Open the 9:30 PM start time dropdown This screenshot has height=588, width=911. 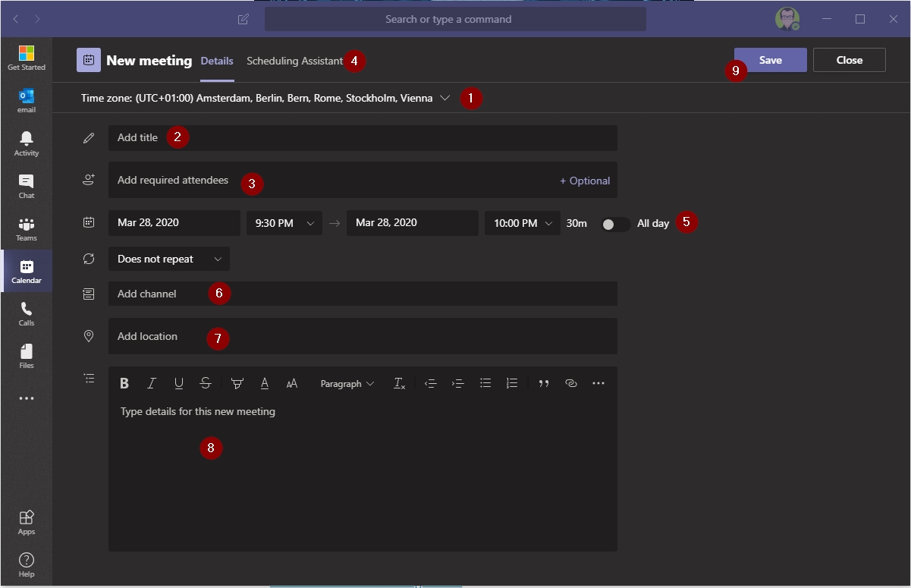click(284, 223)
